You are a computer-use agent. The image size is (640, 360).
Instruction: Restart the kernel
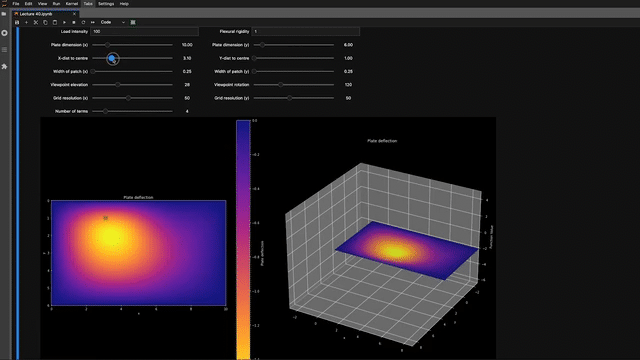83,22
